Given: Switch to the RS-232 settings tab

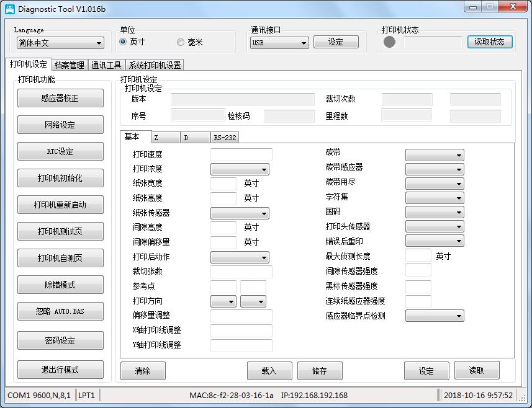Looking at the screenshot, I should pyautogui.click(x=224, y=137).
